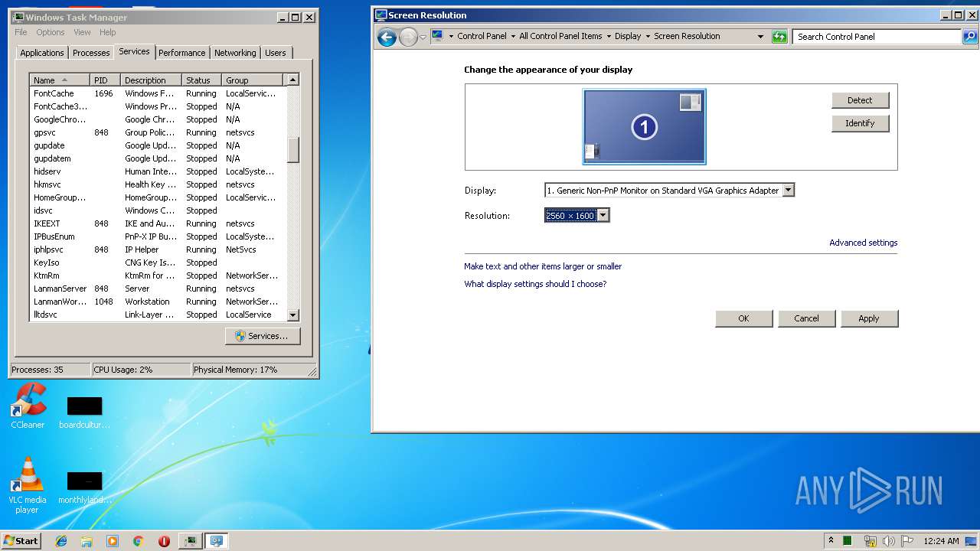The image size is (980, 551).
Task: Open Task Manager View menu
Action: (82, 32)
